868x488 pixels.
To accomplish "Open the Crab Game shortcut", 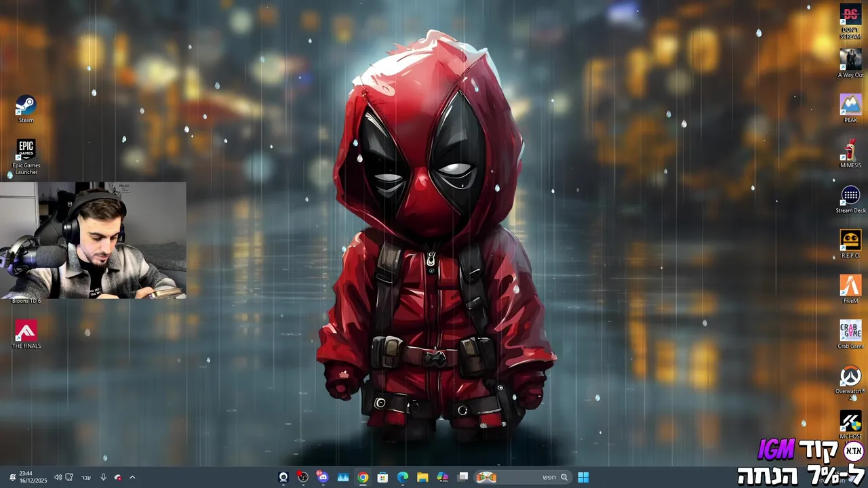I will 850,335.
